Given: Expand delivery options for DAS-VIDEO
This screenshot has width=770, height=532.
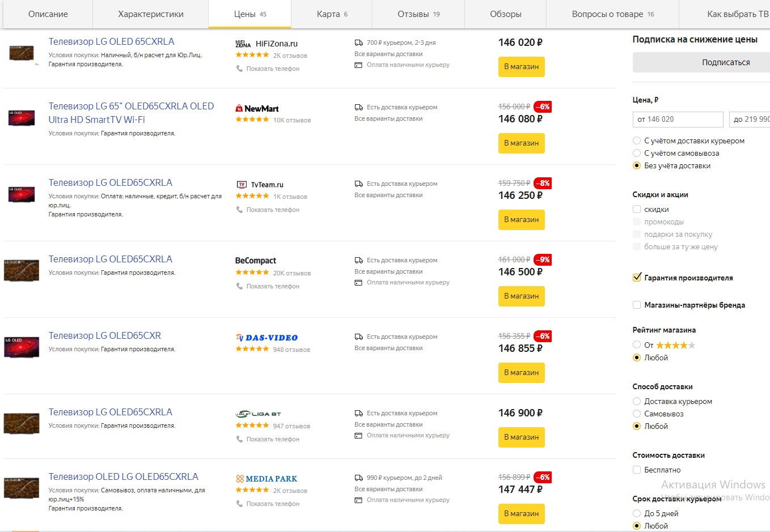Looking at the screenshot, I should (388, 348).
